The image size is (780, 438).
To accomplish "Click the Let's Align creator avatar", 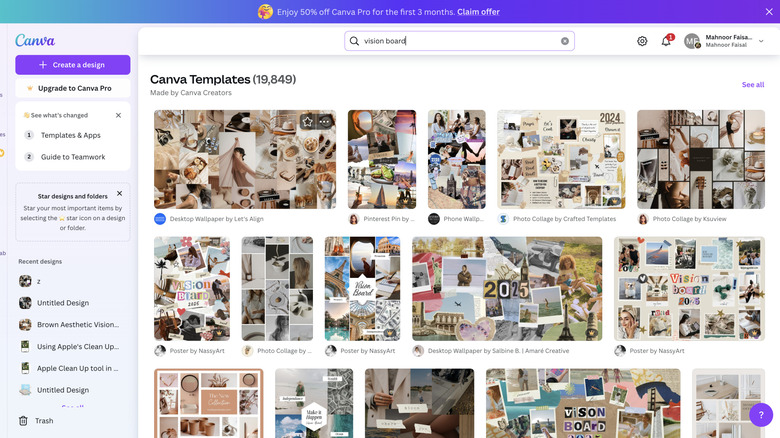I will coord(160,219).
